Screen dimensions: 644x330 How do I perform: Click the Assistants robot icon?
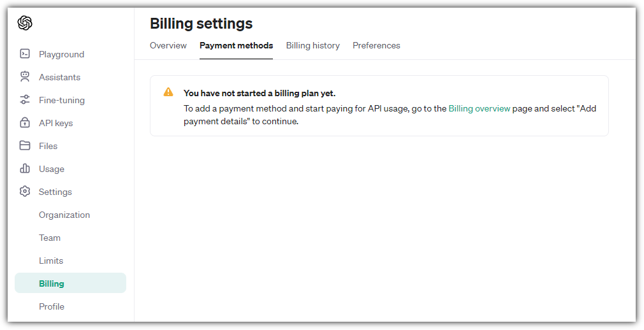coord(25,76)
